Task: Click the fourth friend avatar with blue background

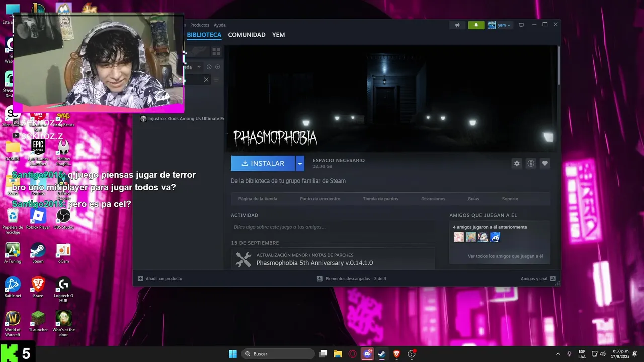Action: point(495,237)
